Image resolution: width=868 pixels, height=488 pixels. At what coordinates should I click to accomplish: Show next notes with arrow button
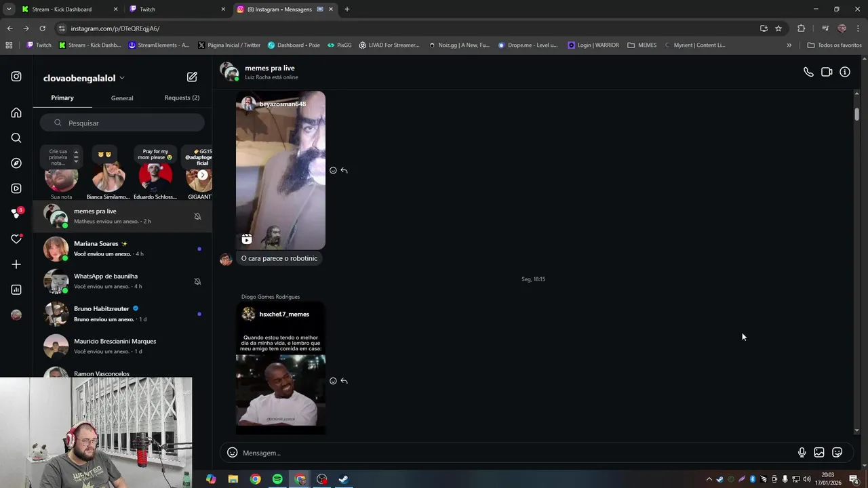202,175
